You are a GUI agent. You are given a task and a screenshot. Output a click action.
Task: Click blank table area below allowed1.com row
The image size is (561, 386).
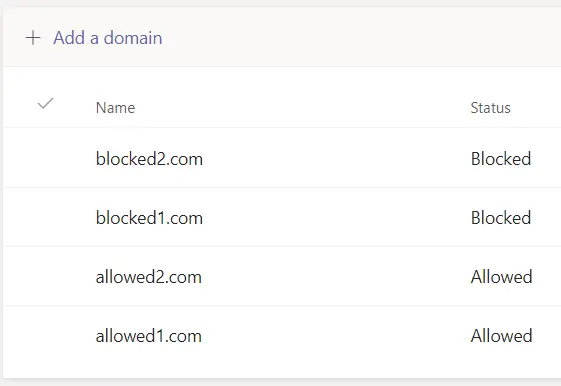(x=282, y=371)
